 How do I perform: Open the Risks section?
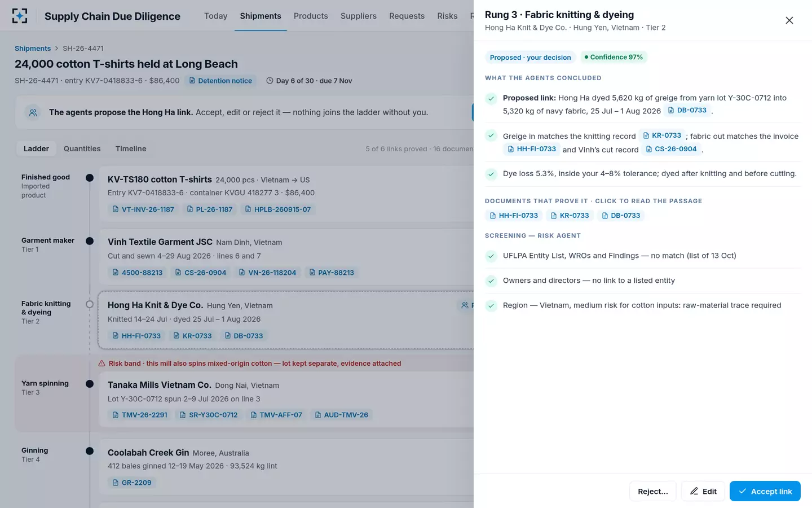(x=447, y=16)
